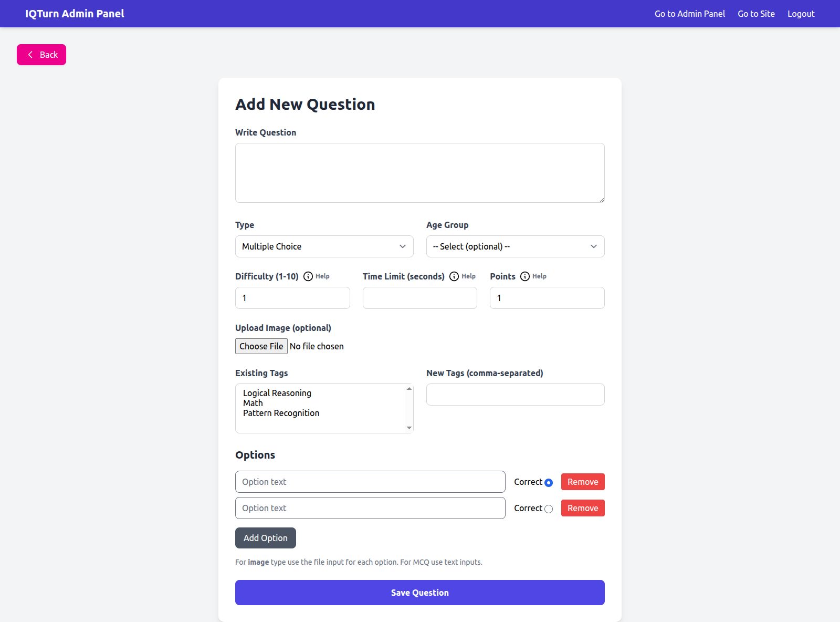The image size is (840, 622).
Task: Remove the second option row
Action: [582, 508]
